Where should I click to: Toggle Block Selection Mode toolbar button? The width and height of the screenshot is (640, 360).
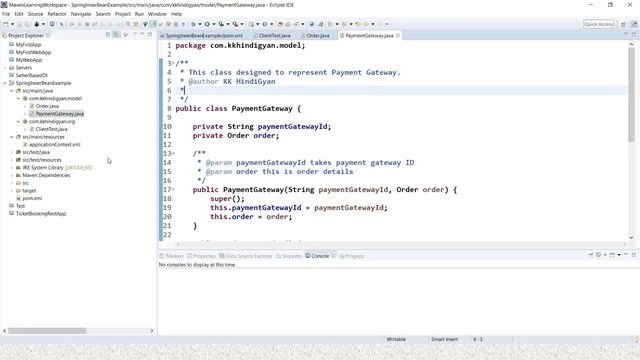pyautogui.click(x=176, y=24)
